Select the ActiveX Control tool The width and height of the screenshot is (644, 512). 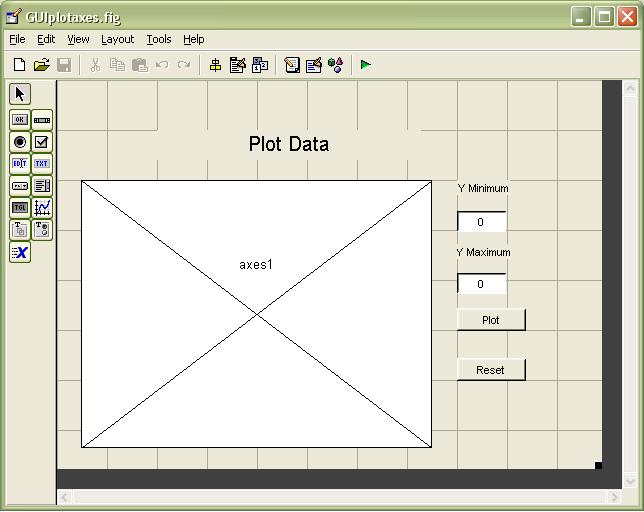click(19, 252)
